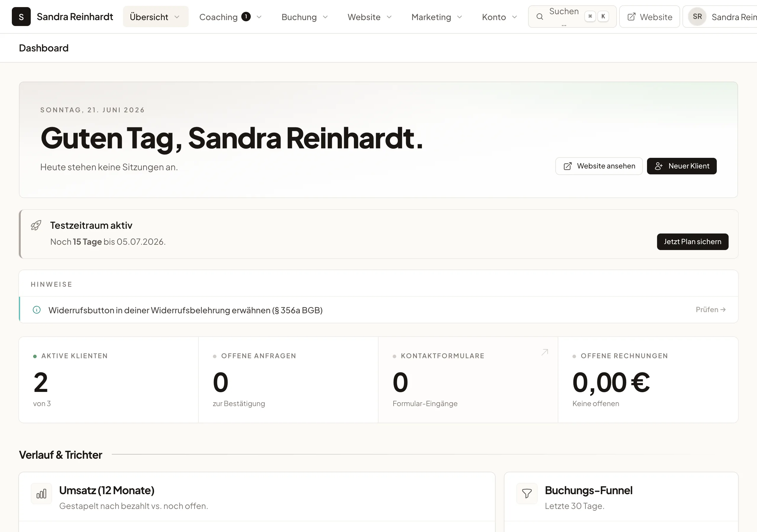757x532 pixels.
Task: Click the Suchen search field
Action: pos(572,17)
